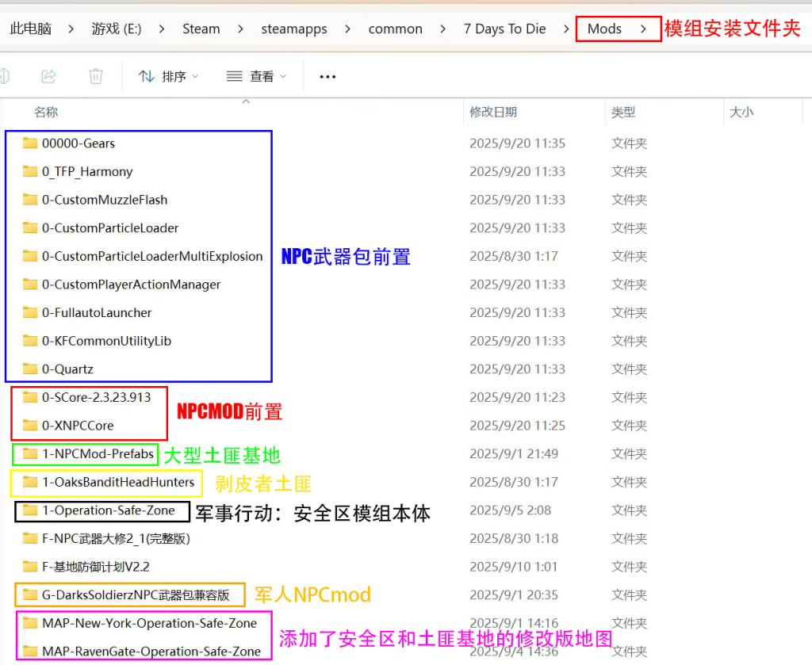Click the 0-XNPCCore folder icon
Image resolution: width=812 pixels, height=665 pixels.
tap(30, 426)
